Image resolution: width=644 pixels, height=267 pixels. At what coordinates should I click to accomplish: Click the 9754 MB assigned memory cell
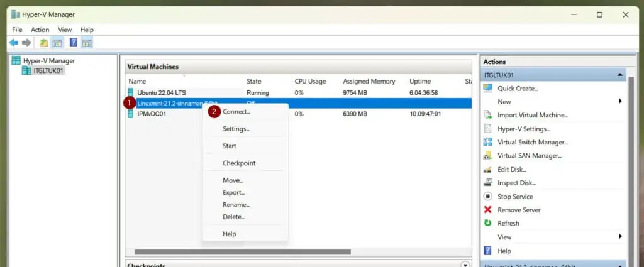click(x=355, y=93)
